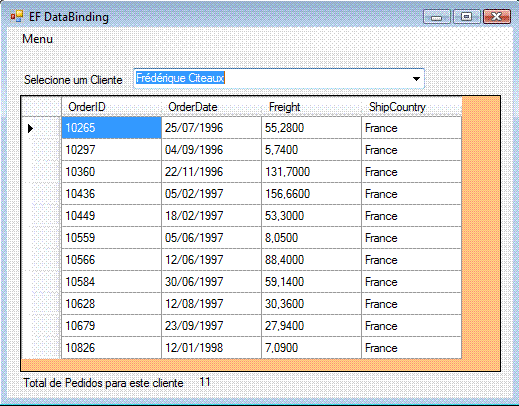Select France cell in order 10628 row
The image size is (519, 406).
pos(412,304)
